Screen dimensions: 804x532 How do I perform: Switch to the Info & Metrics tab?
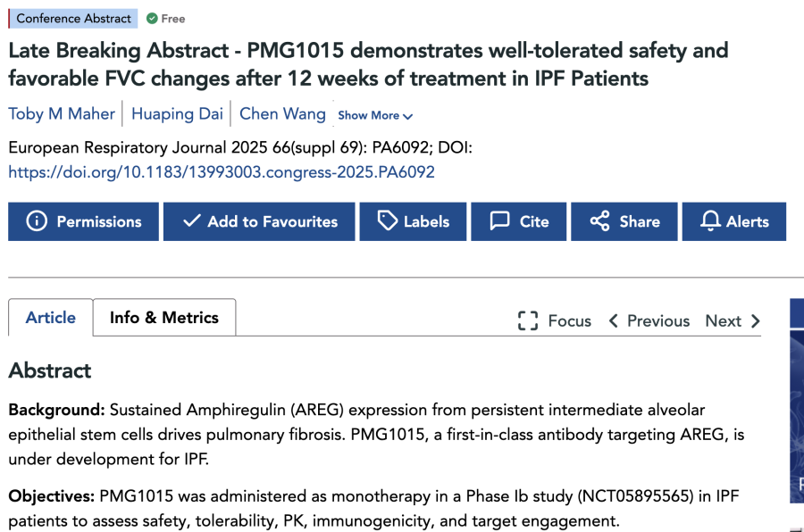tap(163, 317)
